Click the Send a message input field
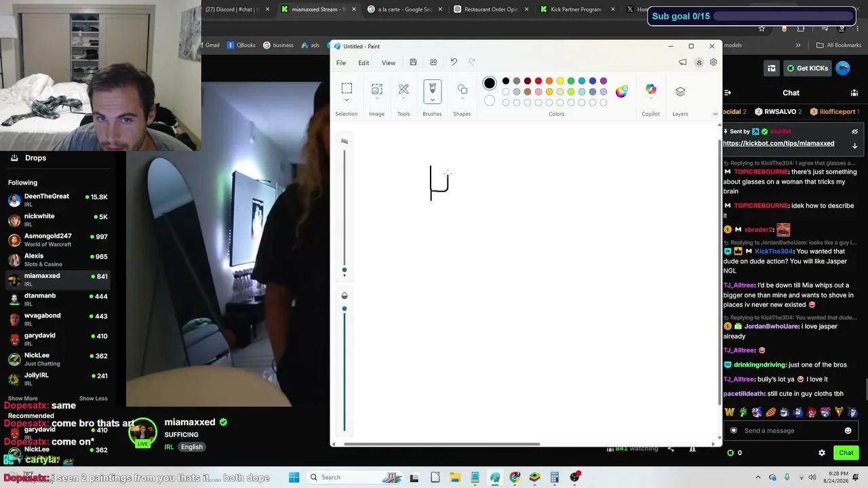The height and width of the screenshot is (488, 868). (791, 430)
